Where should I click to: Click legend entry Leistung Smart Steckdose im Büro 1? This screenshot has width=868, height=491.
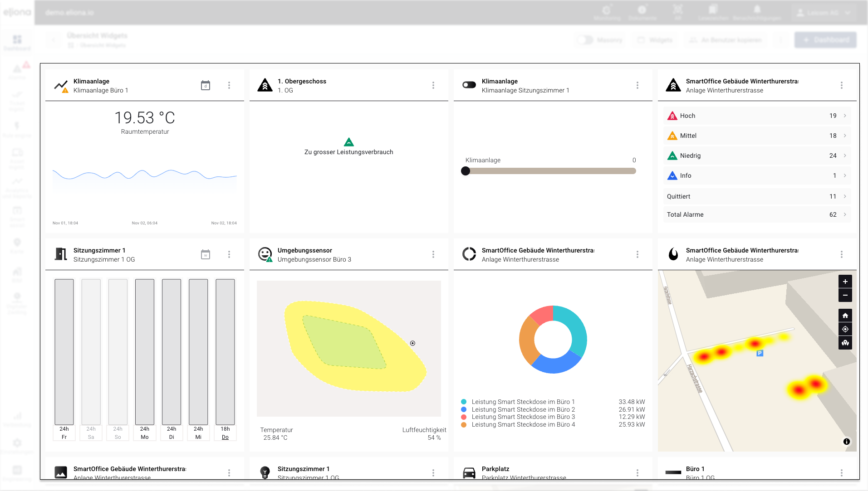[523, 402]
